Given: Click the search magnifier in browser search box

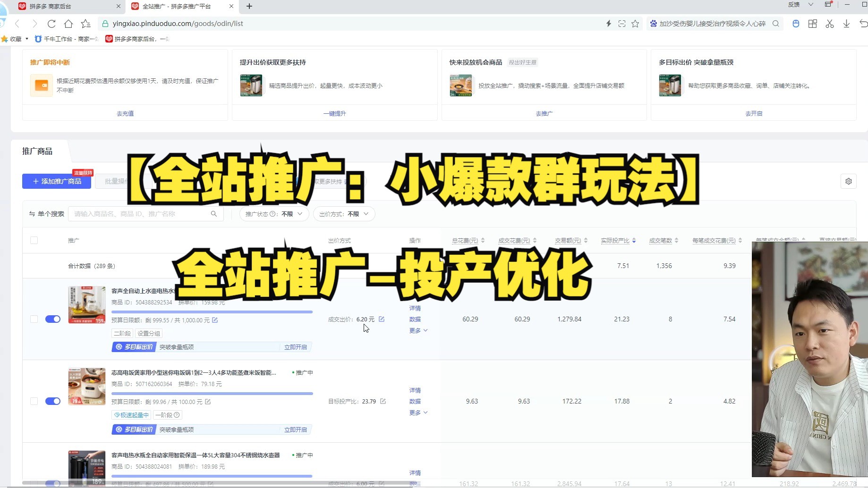Looking at the screenshot, I should (x=775, y=24).
